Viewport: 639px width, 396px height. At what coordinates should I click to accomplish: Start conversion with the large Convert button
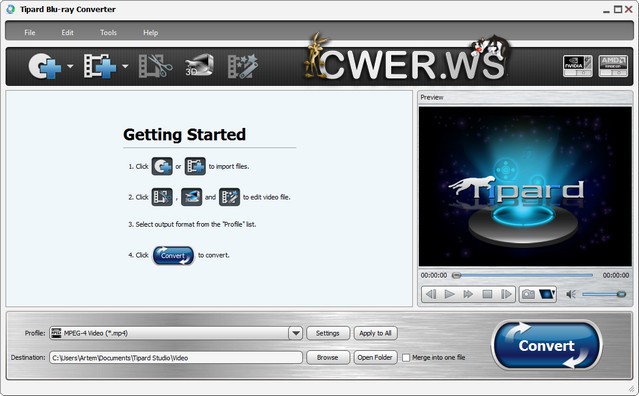546,345
